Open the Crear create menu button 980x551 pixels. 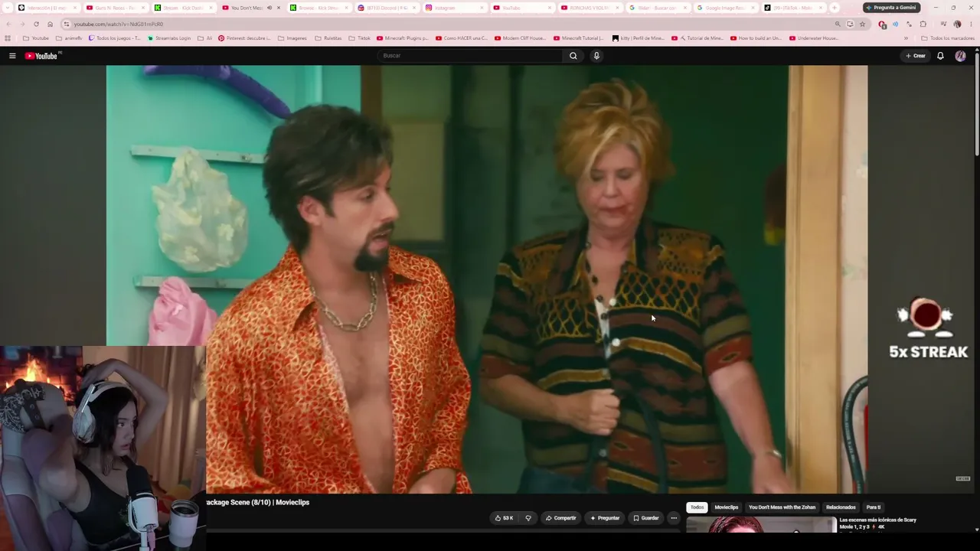916,56
